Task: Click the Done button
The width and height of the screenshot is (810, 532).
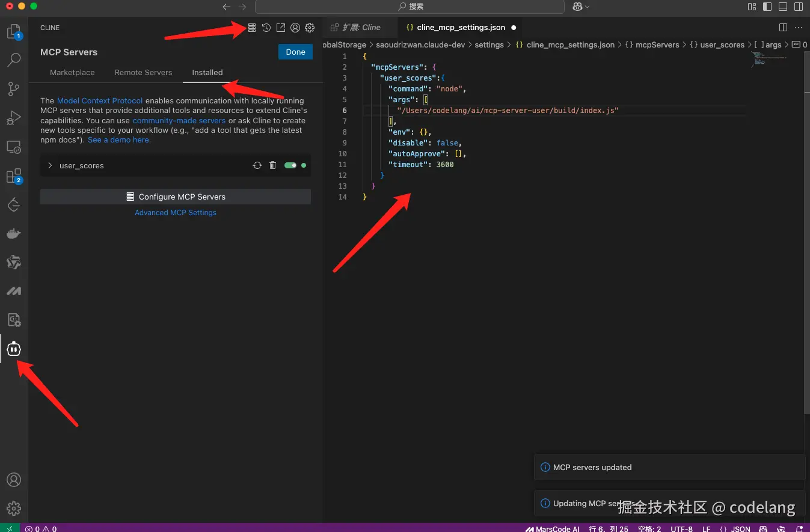Action: [x=295, y=52]
